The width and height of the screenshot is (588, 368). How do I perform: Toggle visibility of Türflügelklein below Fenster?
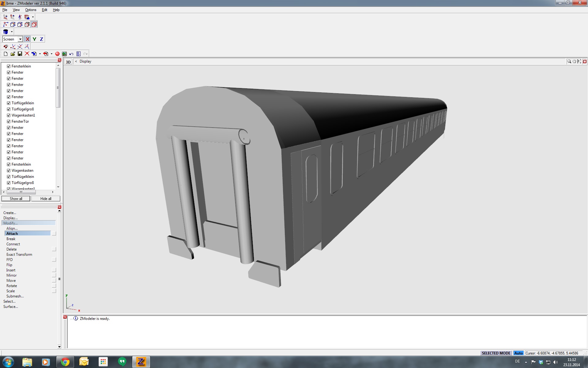9,103
